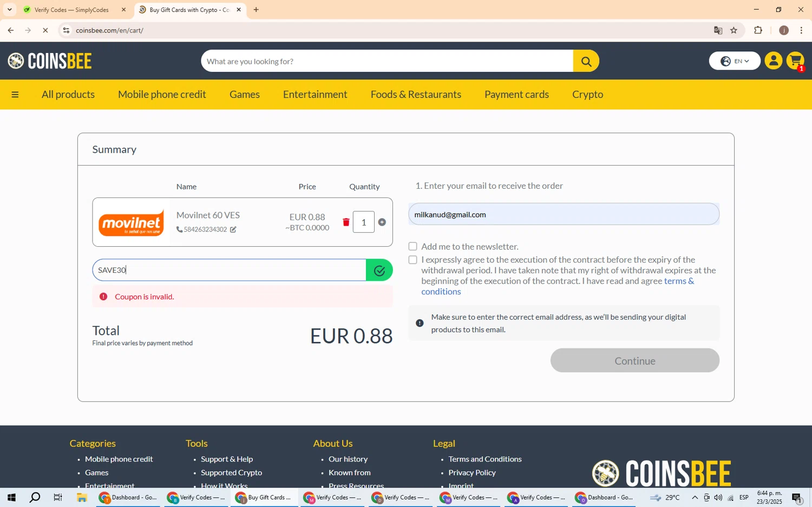Check Add me to the newsletter
This screenshot has width=812, height=507.
(x=413, y=247)
